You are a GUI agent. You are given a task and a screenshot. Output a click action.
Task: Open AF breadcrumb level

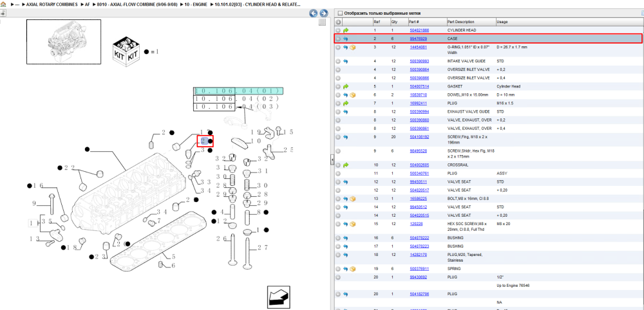click(88, 4)
